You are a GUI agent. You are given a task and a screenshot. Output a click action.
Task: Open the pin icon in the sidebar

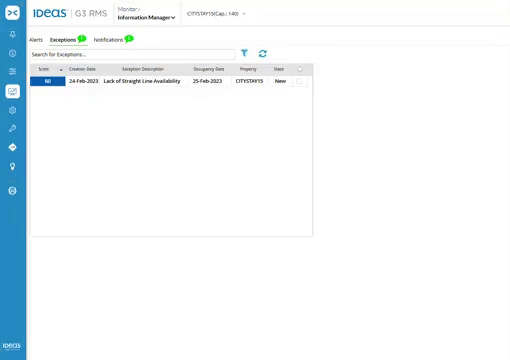click(13, 34)
